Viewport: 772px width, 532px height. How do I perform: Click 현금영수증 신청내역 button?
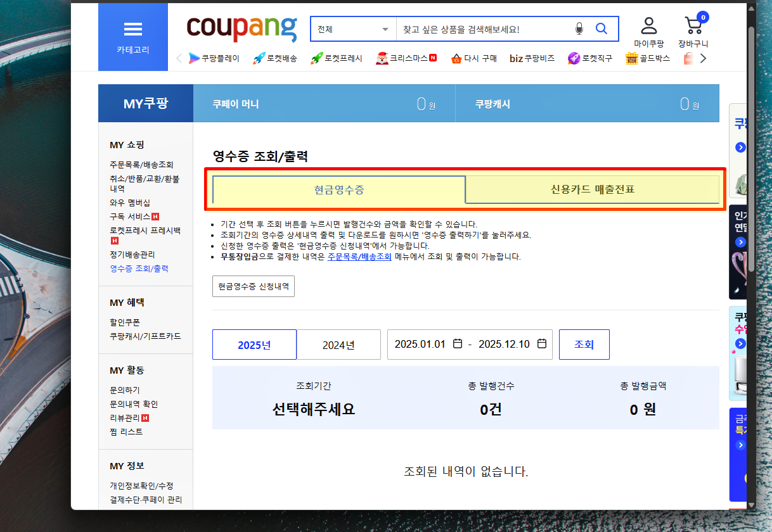point(254,286)
